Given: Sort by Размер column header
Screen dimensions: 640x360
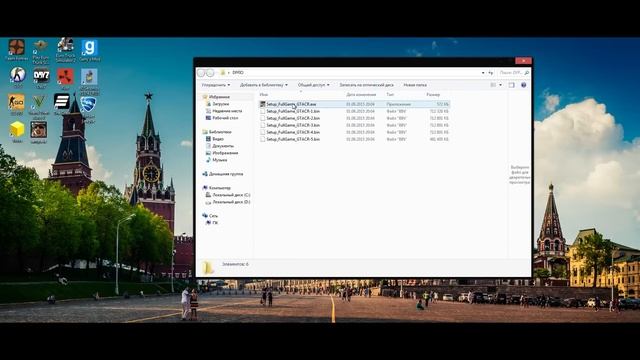Looking at the screenshot, I should [433, 95].
